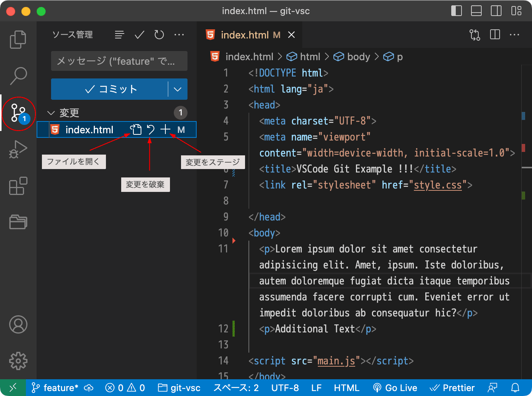Discard changes on index.html
The image size is (532, 396).
[x=151, y=130]
